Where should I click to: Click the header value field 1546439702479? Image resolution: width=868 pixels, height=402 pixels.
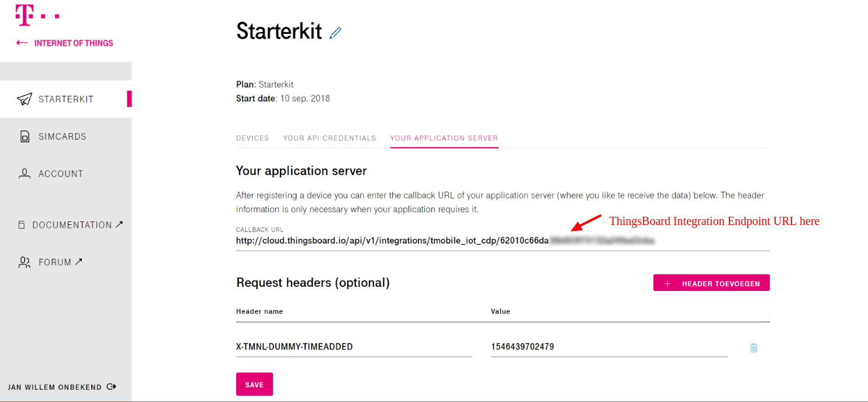point(608,347)
